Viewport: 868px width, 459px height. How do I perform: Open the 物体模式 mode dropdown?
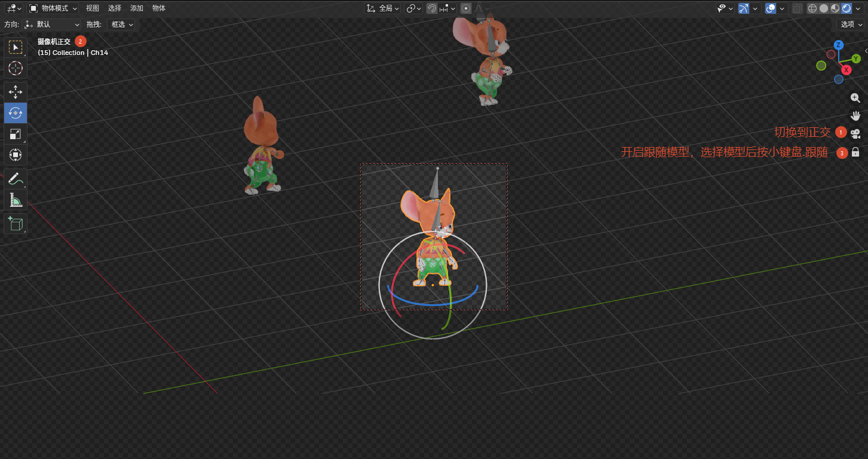[53, 8]
